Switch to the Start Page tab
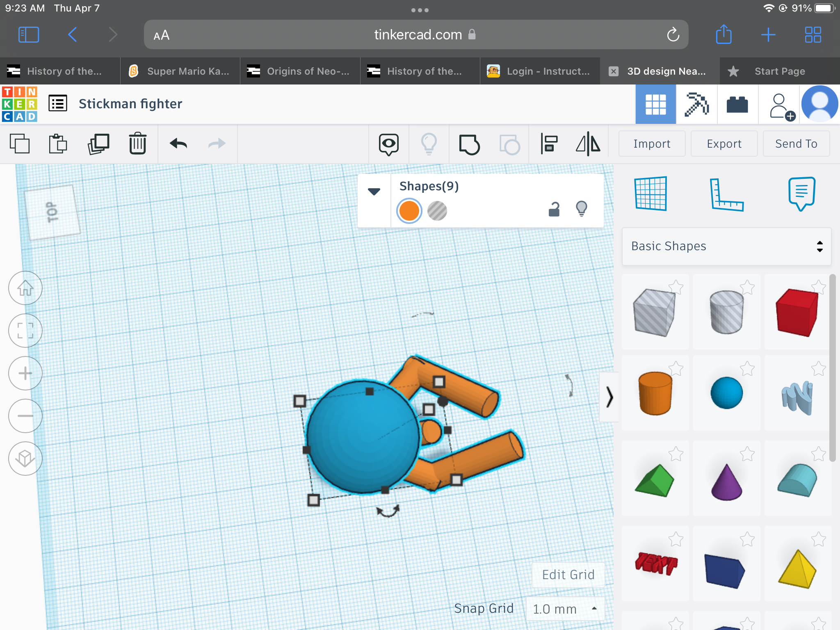The image size is (840, 630). [779, 71]
